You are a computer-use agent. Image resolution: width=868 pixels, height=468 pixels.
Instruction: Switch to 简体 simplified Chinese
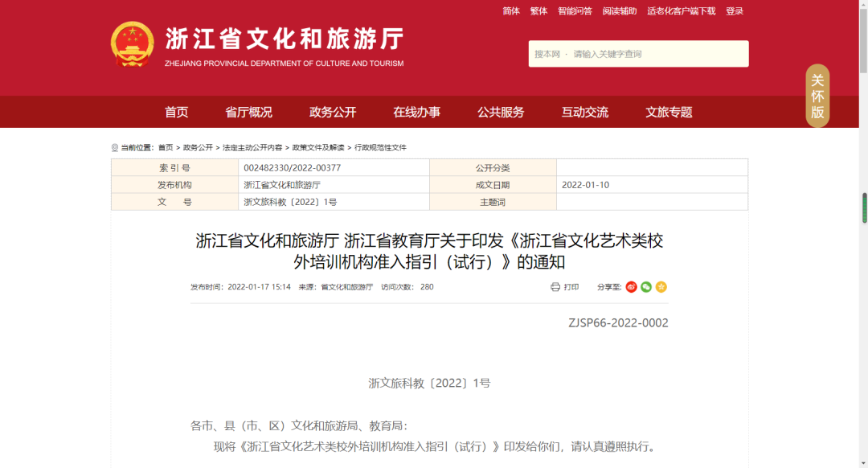tap(511, 11)
